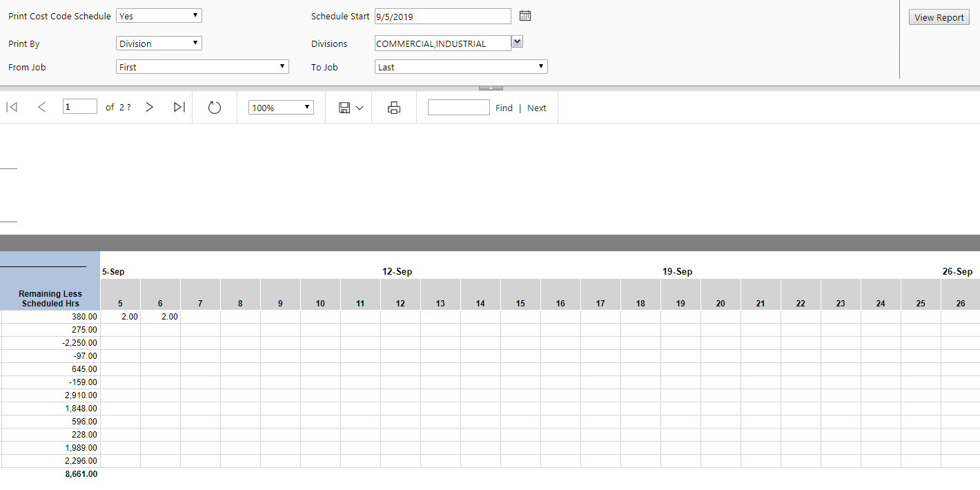Expand the To Job dropdown
Viewport: 980px width, 490px height.
461,67
